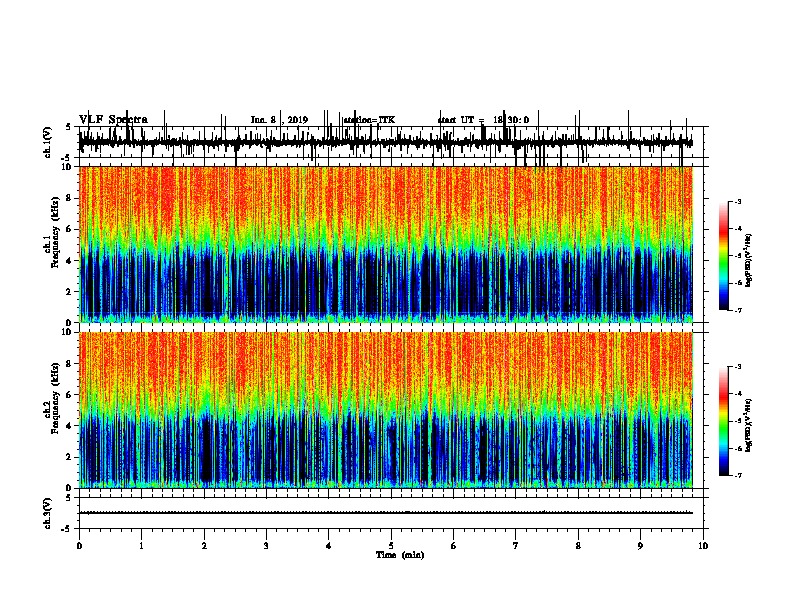Screen dimensions: 792x612
Task: Click the color scale bar beside ch.1 spectrogram
Action: tap(724, 256)
